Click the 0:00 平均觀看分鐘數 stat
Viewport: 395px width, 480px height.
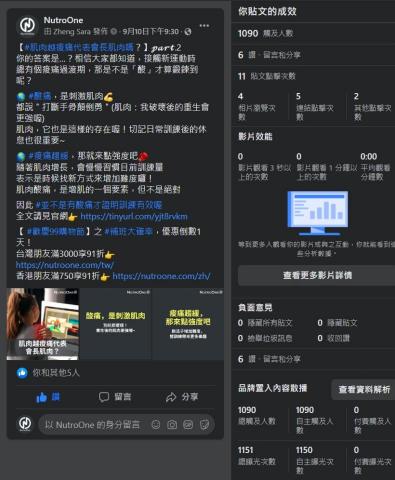(x=375, y=166)
